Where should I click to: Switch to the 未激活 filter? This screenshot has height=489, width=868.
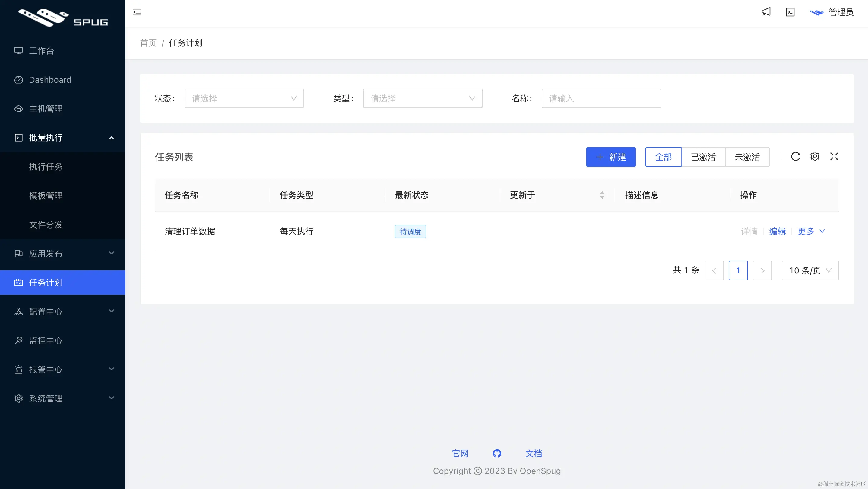(x=747, y=157)
